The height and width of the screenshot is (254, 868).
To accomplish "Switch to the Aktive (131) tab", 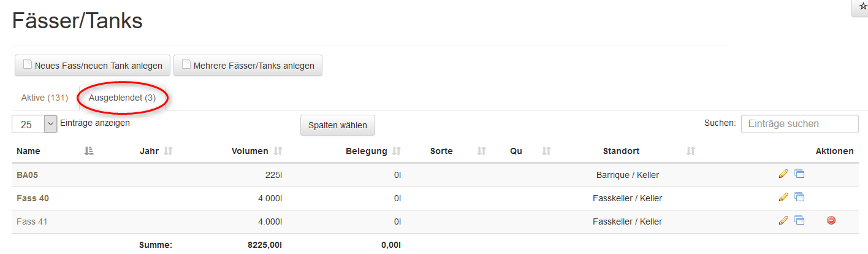I will [x=44, y=98].
